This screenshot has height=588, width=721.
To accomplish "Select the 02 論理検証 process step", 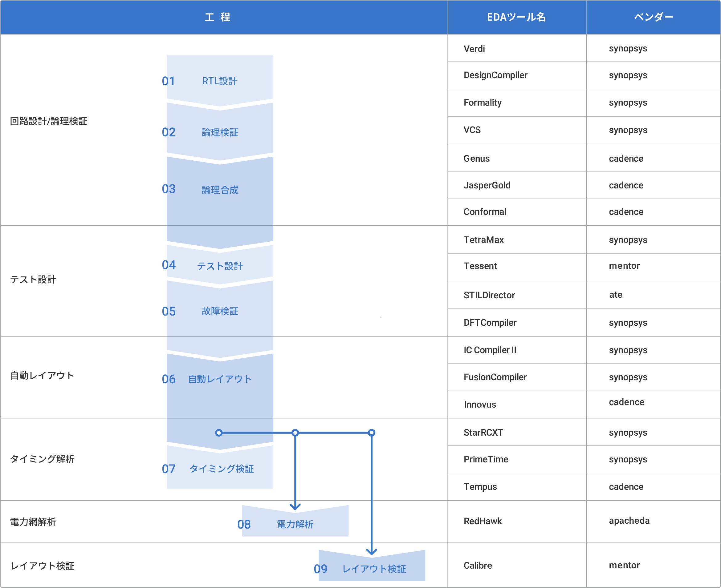I will [219, 133].
